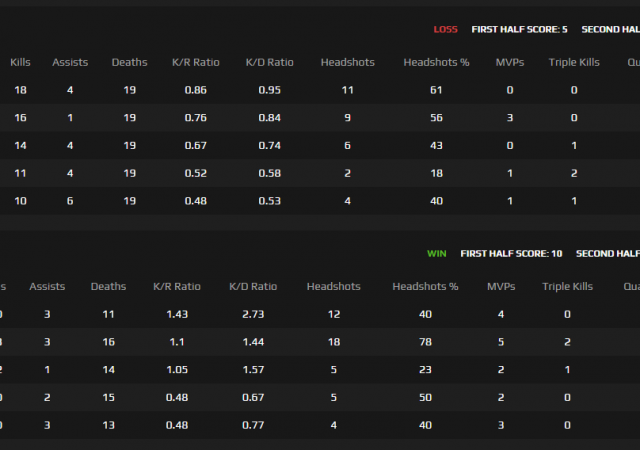The width and height of the screenshot is (640, 450).
Task: Click the row with 18 kills
Action: pos(300,90)
